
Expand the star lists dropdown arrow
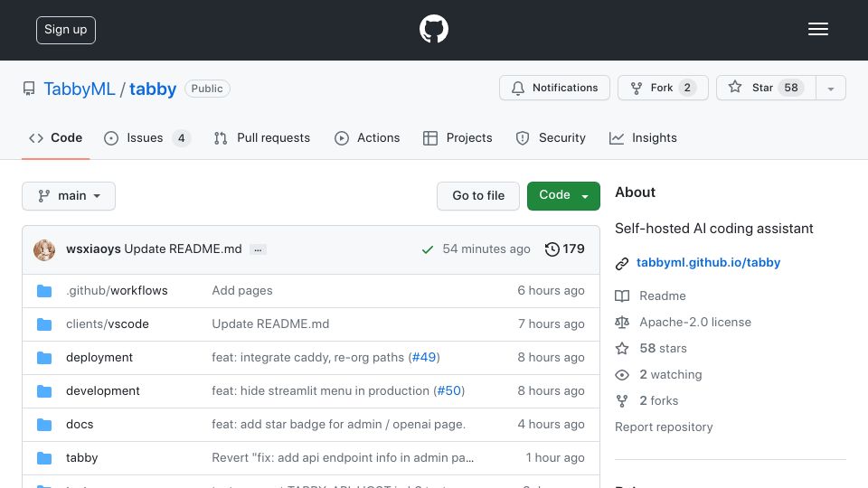(830, 89)
